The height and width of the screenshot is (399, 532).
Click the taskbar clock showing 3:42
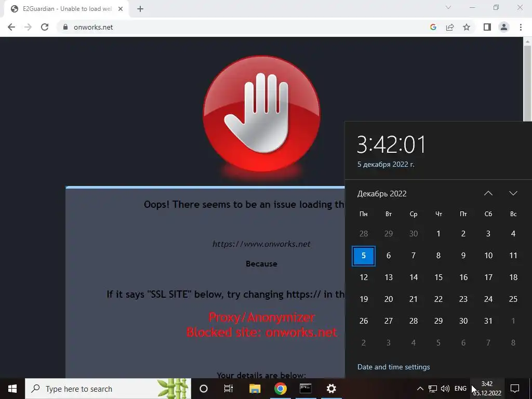click(x=487, y=389)
